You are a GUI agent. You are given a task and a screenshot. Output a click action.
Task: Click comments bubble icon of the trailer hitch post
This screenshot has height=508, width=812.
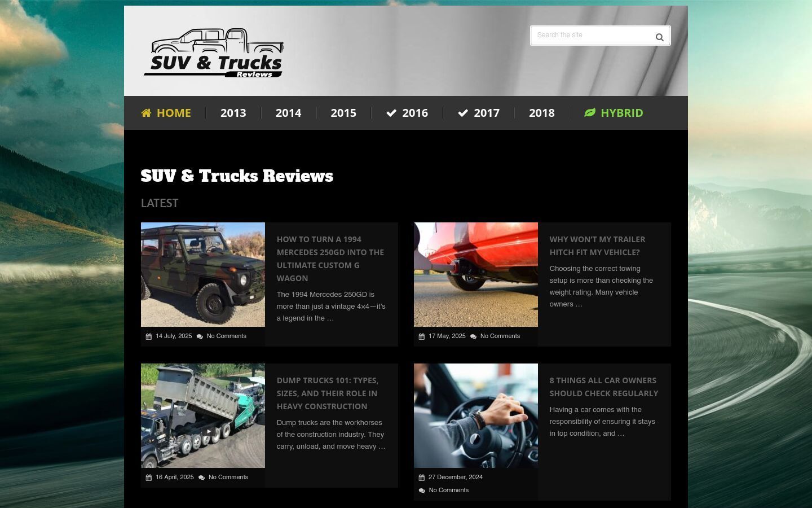tap(474, 336)
